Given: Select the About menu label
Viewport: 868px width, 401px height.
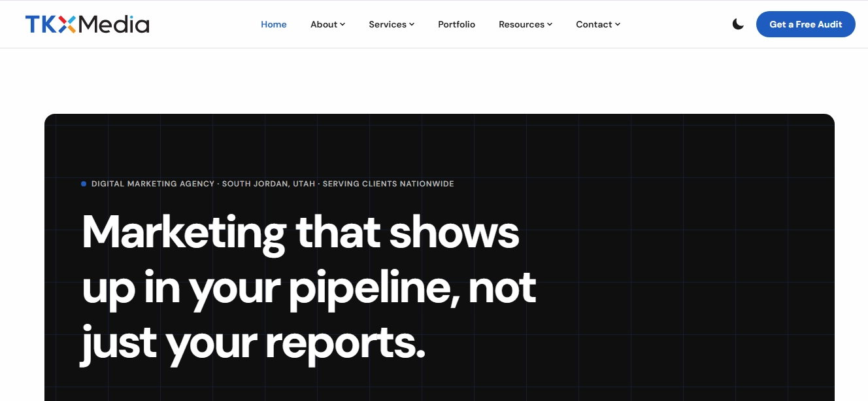Looking at the screenshot, I should [x=324, y=24].
